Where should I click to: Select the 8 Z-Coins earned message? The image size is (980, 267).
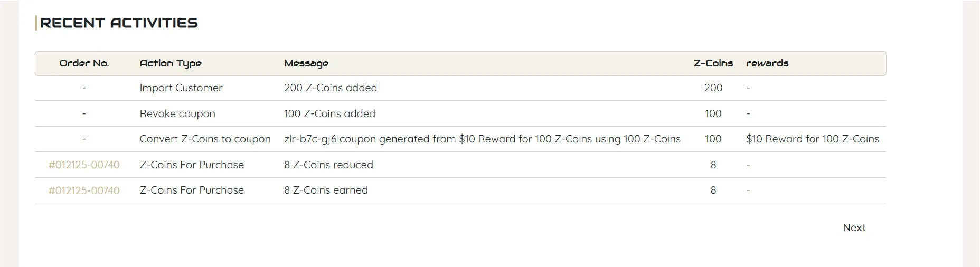[x=326, y=190]
